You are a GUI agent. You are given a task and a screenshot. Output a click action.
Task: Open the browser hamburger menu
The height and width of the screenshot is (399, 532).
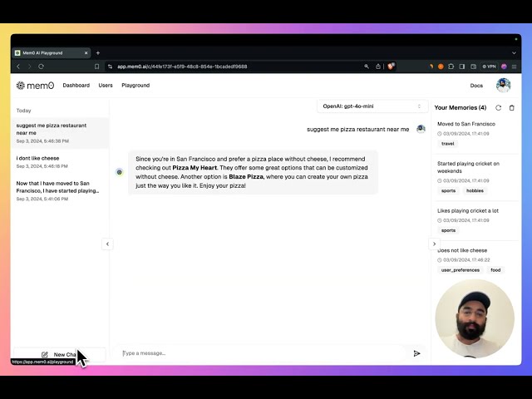click(514, 66)
